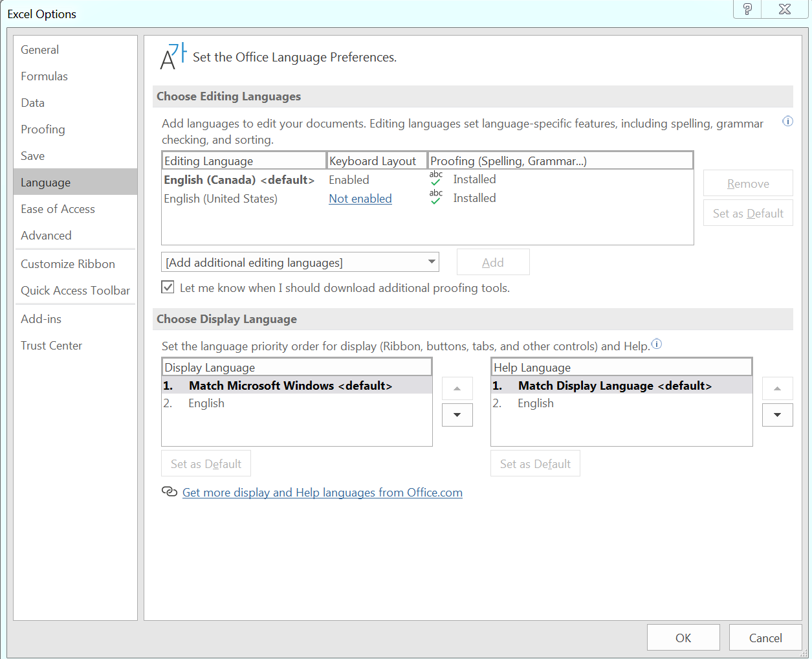Click the Cancel button
Viewport: 812px width, 659px height.
[765, 638]
